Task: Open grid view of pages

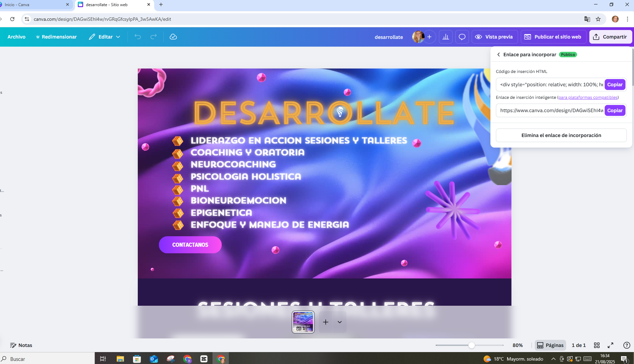Action: (597, 345)
